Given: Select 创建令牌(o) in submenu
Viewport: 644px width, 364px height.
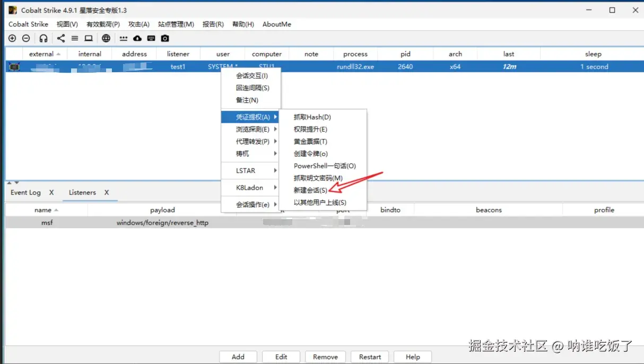Looking at the screenshot, I should tap(323, 154).
